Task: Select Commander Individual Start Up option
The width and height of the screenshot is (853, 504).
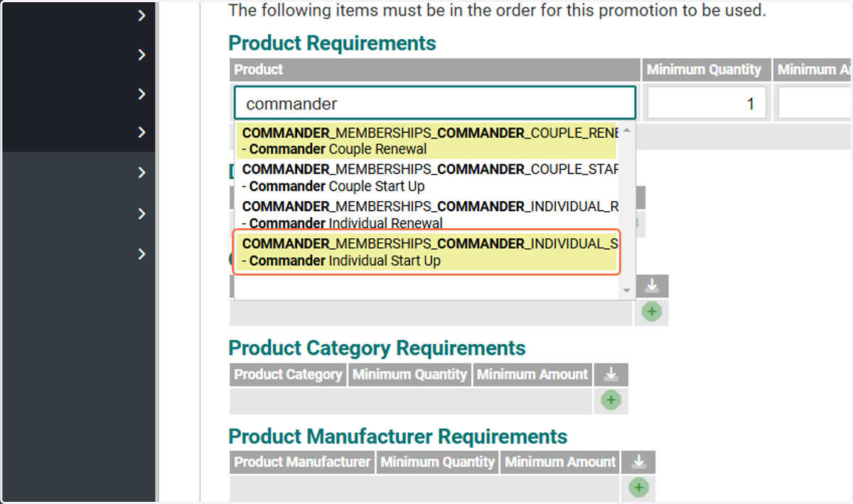Action: pos(428,252)
